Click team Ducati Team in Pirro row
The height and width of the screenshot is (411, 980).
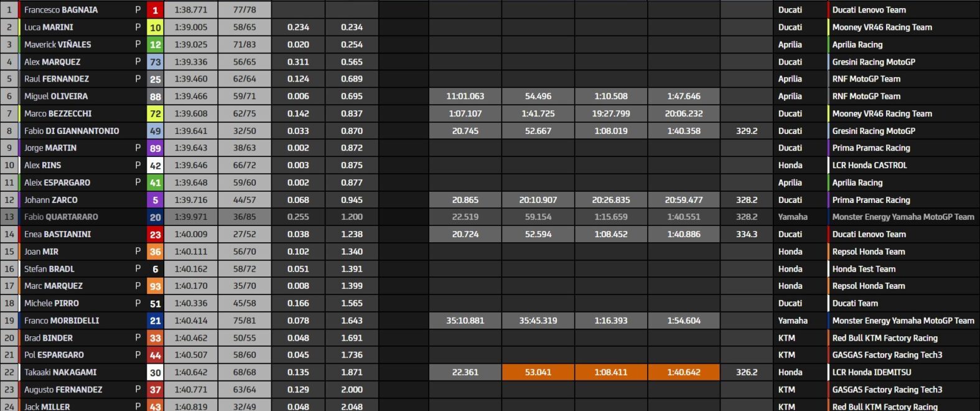pyautogui.click(x=855, y=304)
